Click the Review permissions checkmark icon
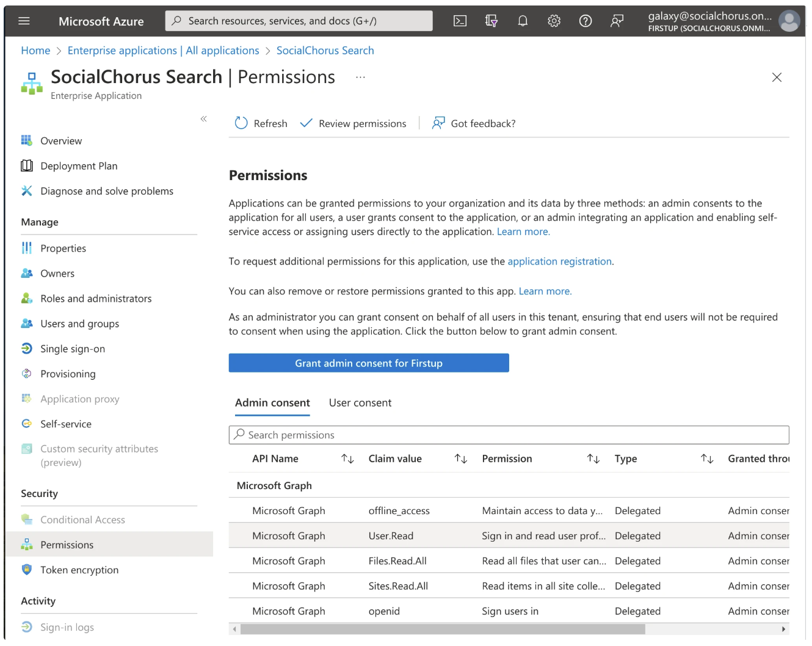The image size is (812, 646). [306, 123]
